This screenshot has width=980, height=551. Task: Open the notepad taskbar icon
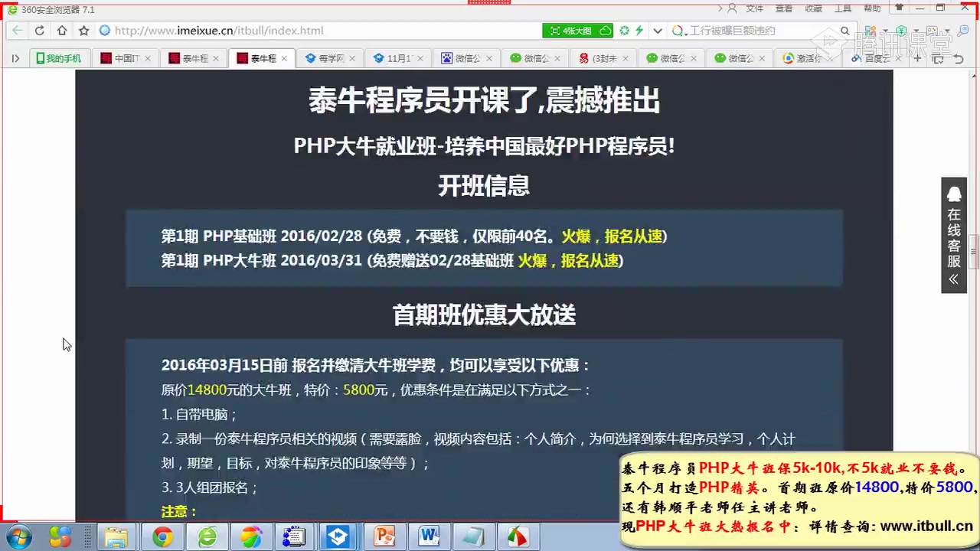tap(472, 537)
